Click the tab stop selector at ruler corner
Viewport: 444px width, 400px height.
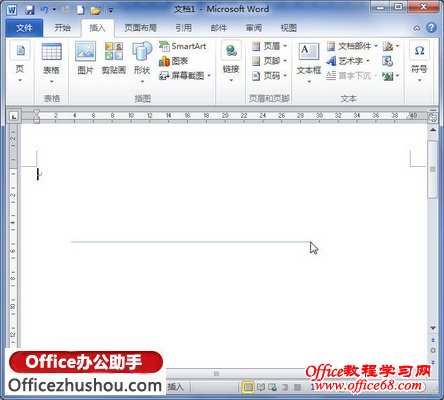[13, 116]
